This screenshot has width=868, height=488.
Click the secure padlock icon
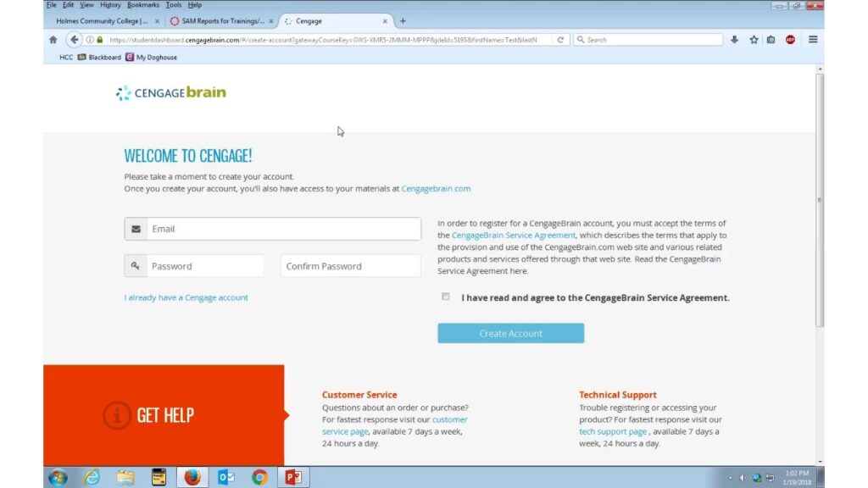pyautogui.click(x=100, y=40)
